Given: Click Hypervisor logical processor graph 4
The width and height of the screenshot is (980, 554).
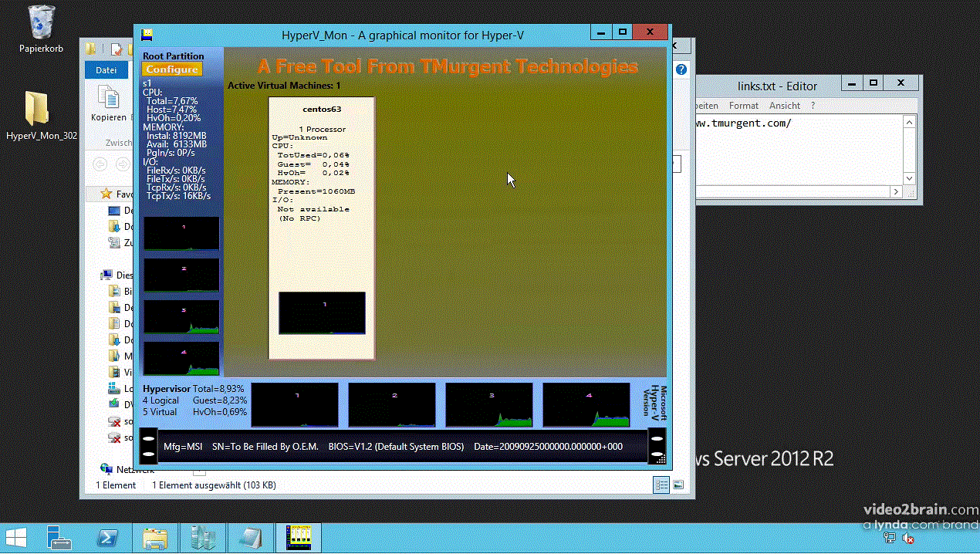Looking at the screenshot, I should [x=586, y=405].
